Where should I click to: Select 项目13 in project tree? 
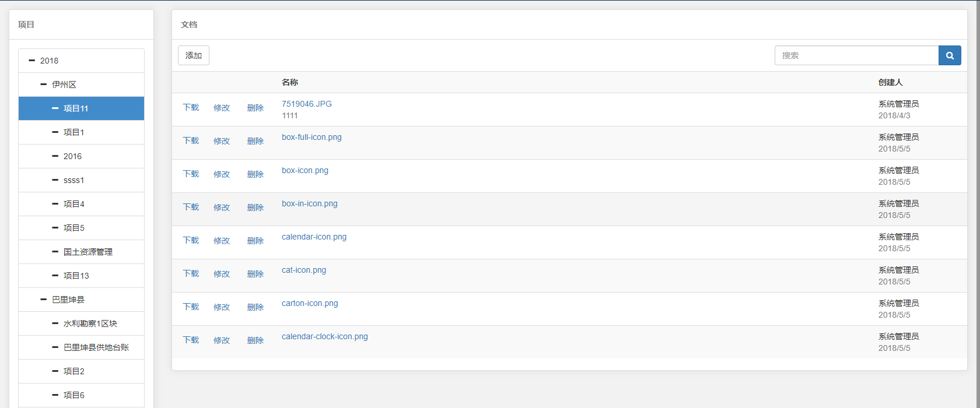point(76,276)
